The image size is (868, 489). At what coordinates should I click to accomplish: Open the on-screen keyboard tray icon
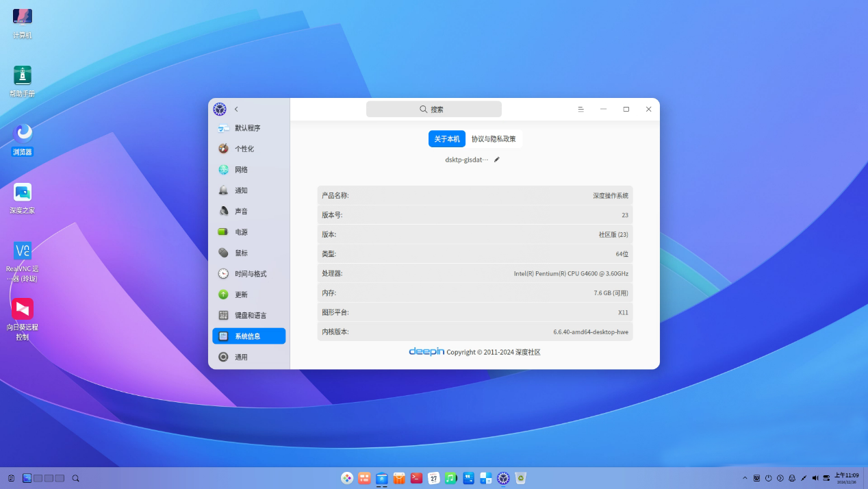[x=757, y=478]
